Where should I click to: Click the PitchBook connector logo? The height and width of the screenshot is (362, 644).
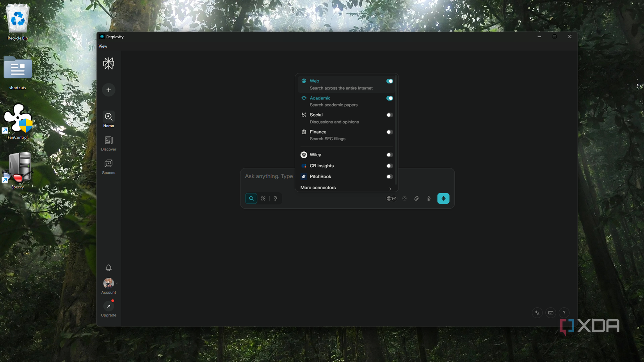pyautogui.click(x=304, y=177)
